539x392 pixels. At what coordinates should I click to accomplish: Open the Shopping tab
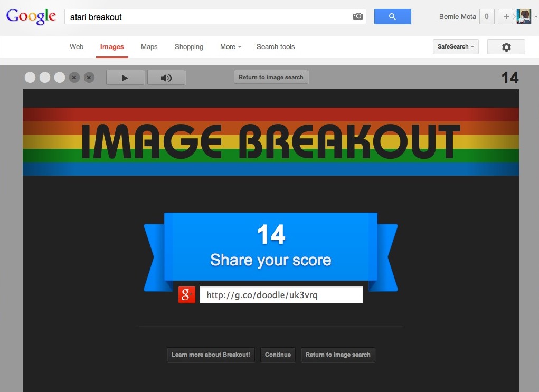coord(189,46)
